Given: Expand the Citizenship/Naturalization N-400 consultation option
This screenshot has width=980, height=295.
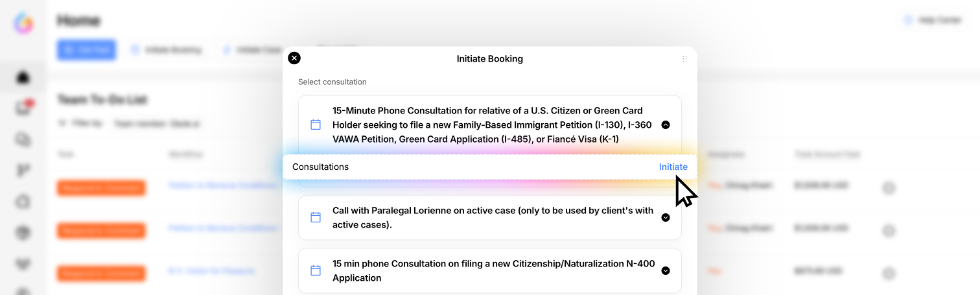Looking at the screenshot, I should [x=665, y=270].
